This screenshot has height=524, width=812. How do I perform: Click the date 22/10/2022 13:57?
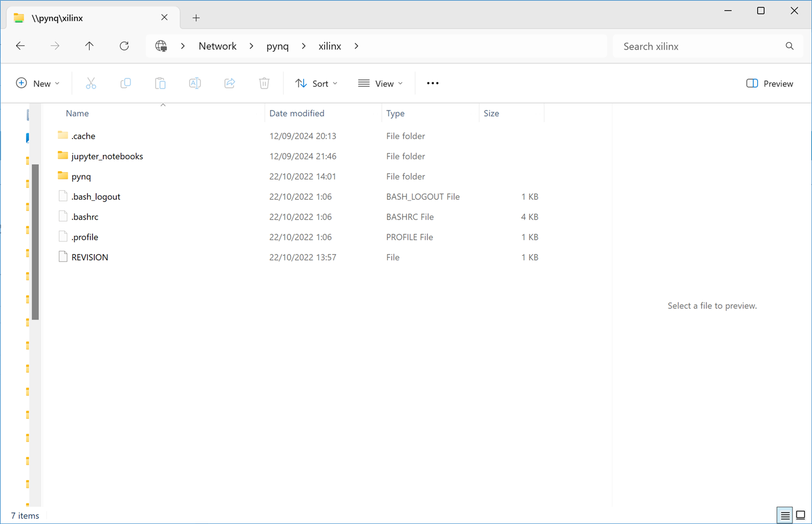(303, 257)
